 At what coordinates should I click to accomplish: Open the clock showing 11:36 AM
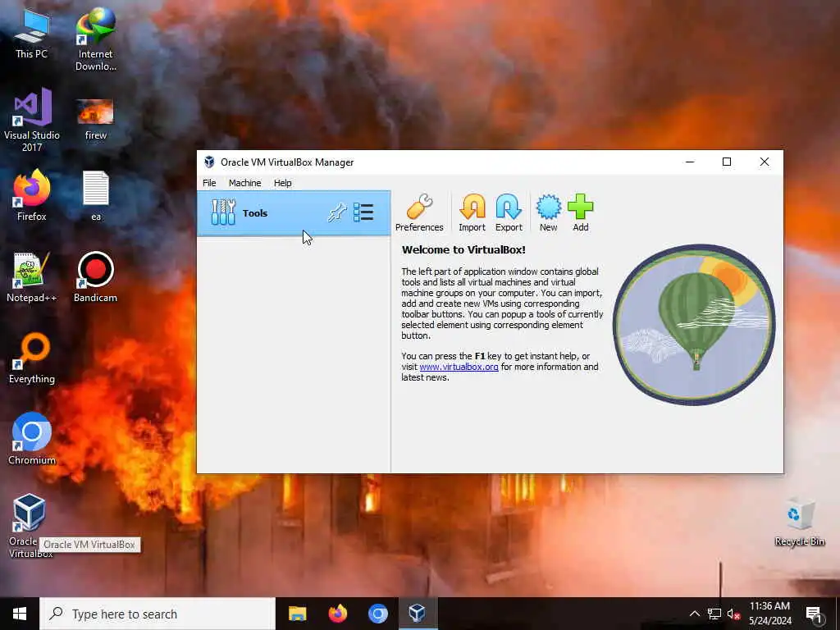769,614
